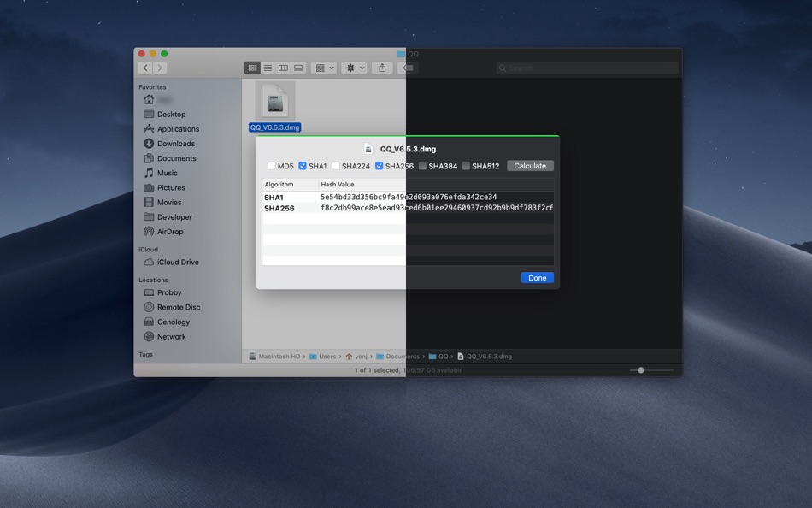Click venj in the path bar

(356, 357)
